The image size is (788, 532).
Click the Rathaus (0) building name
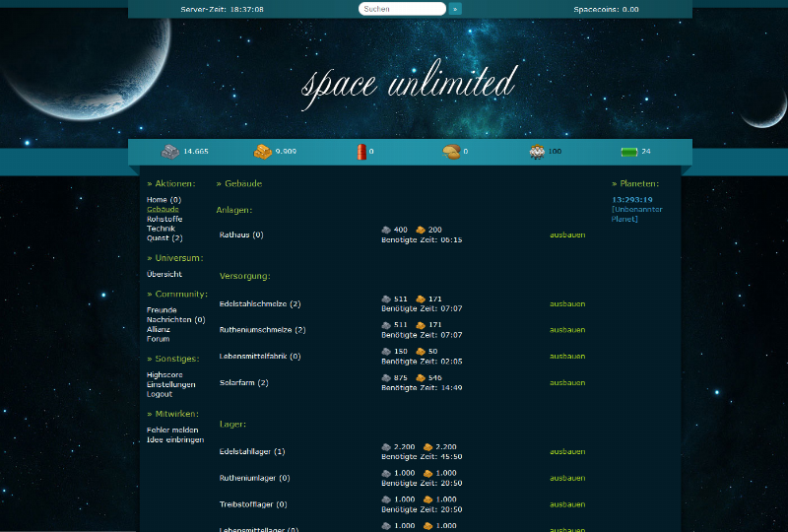pos(241,234)
